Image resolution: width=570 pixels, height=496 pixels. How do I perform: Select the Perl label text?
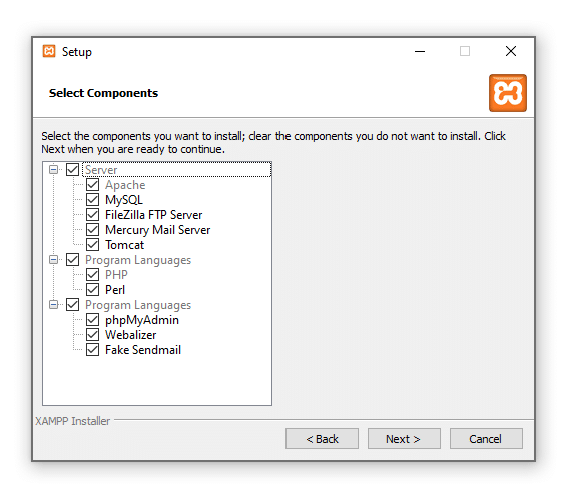click(115, 290)
